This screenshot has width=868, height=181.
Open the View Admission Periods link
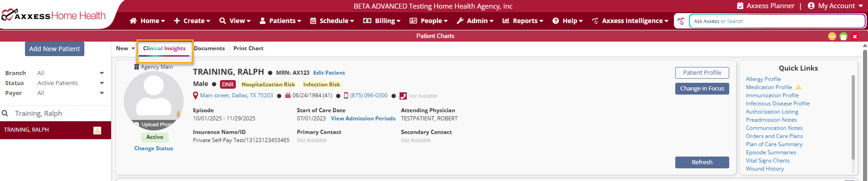[x=363, y=119]
